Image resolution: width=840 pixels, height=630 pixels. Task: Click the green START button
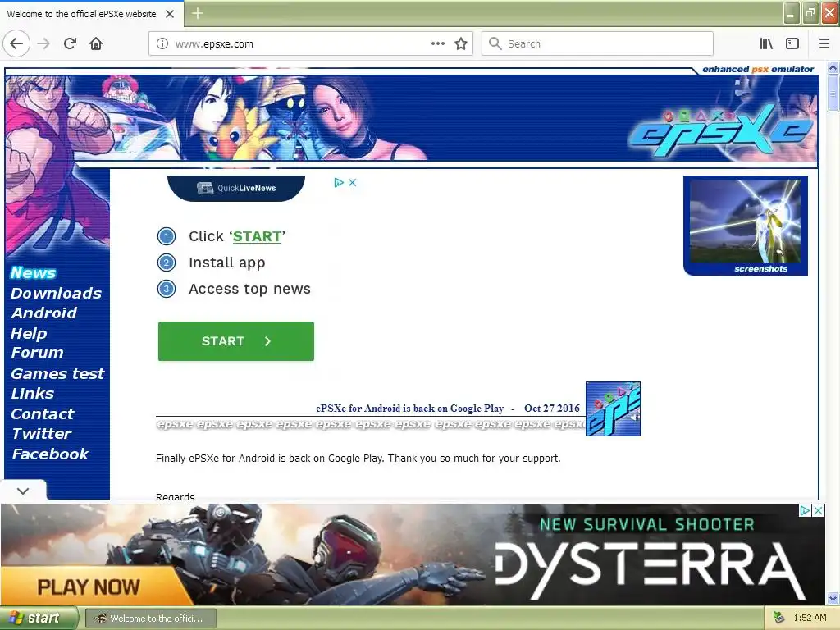pyautogui.click(x=236, y=341)
